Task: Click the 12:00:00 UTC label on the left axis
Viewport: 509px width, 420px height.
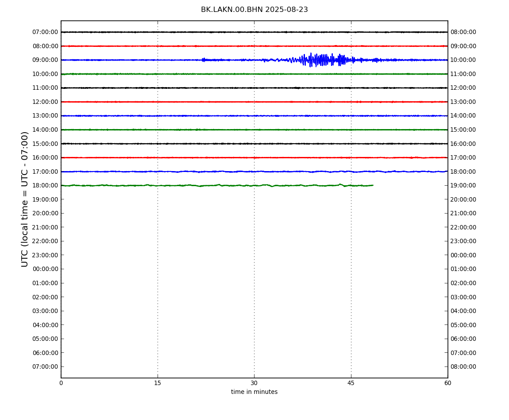Action: point(45,102)
